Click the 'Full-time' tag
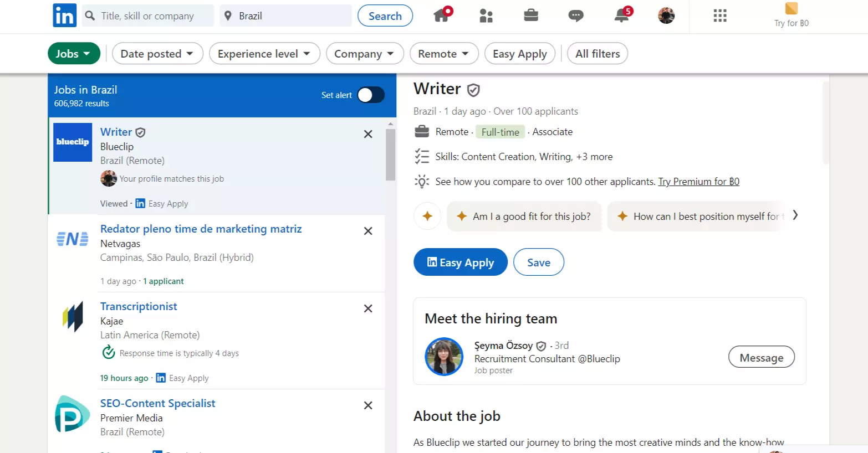 501,132
